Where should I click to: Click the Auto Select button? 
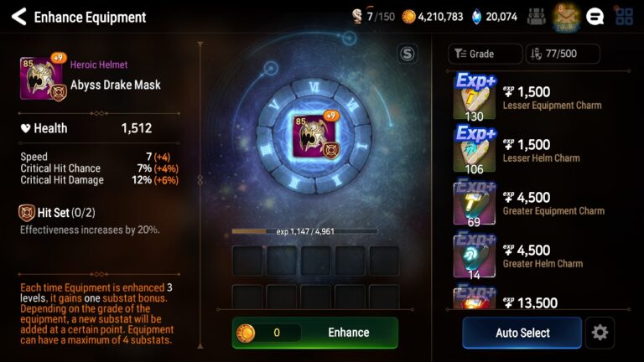[x=522, y=333]
